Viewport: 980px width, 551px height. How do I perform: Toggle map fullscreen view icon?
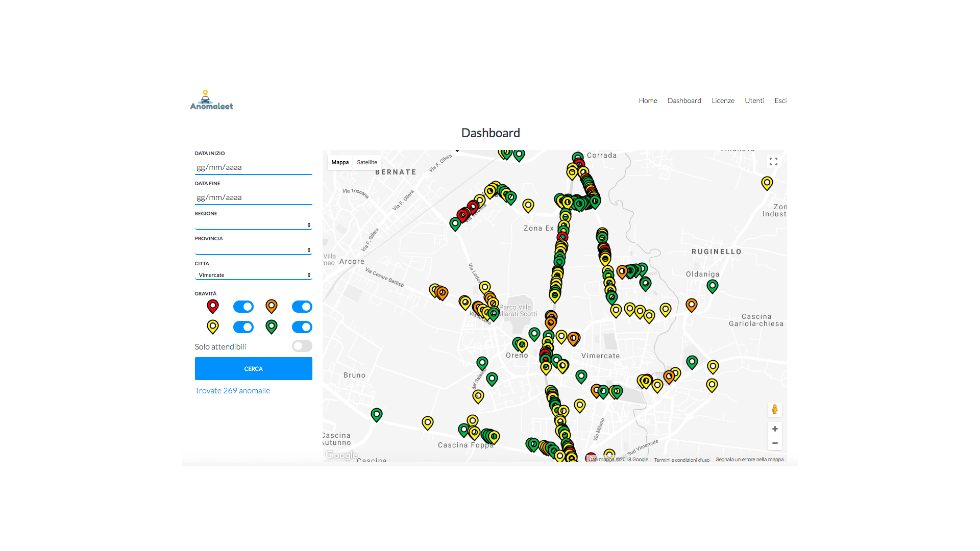pyautogui.click(x=773, y=162)
